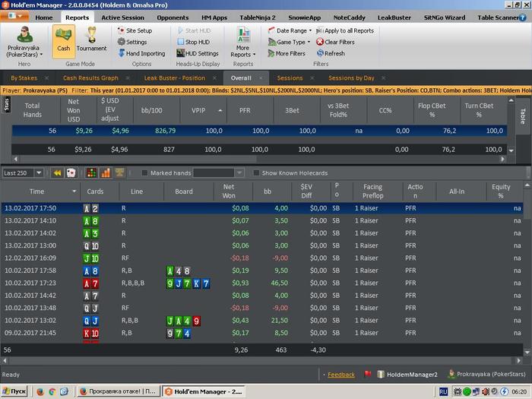Open More Filters
This screenshot has width=532, height=399.
tap(287, 53)
